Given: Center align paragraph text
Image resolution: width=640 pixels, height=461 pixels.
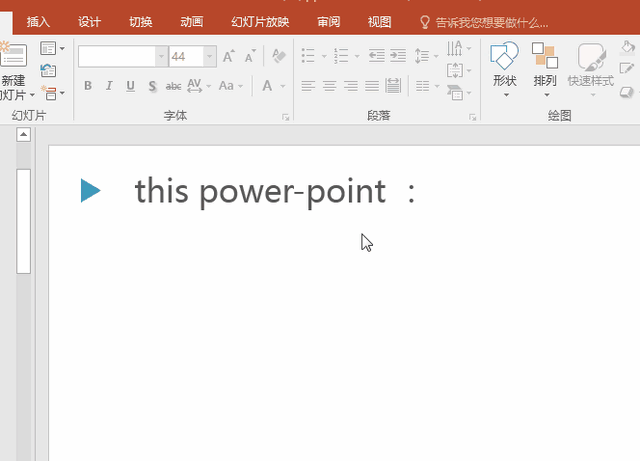Looking at the screenshot, I should click(x=329, y=86).
